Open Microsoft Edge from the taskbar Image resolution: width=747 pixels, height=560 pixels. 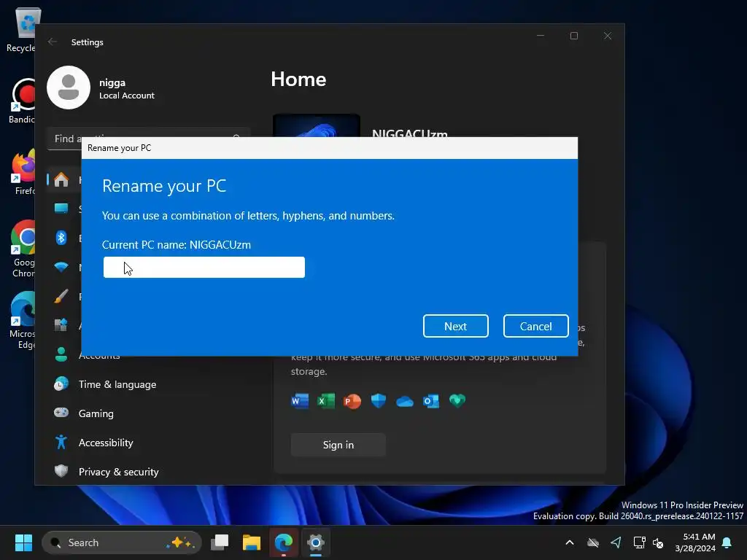284,542
